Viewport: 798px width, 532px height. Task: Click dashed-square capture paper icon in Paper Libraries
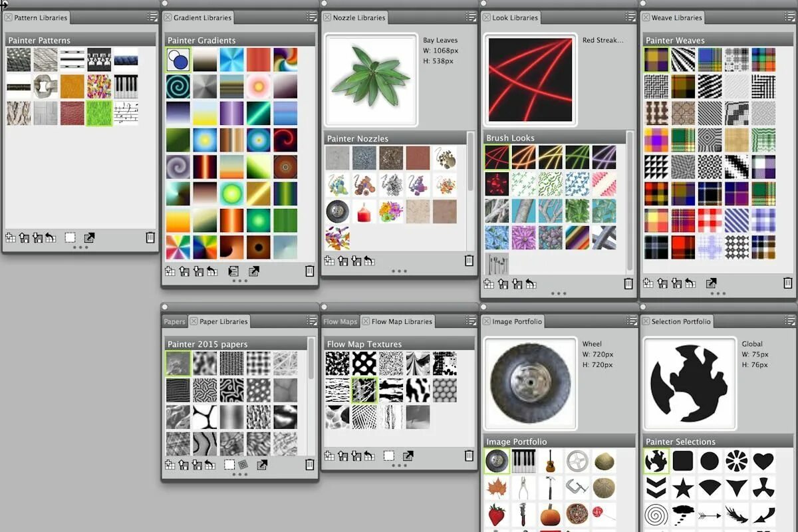coord(229,464)
